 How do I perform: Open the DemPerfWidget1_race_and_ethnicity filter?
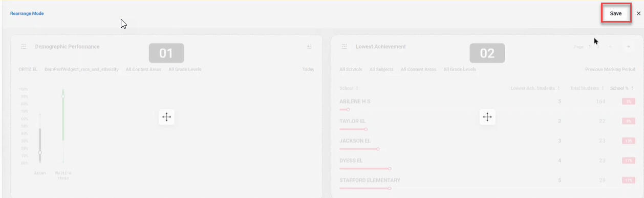point(81,69)
